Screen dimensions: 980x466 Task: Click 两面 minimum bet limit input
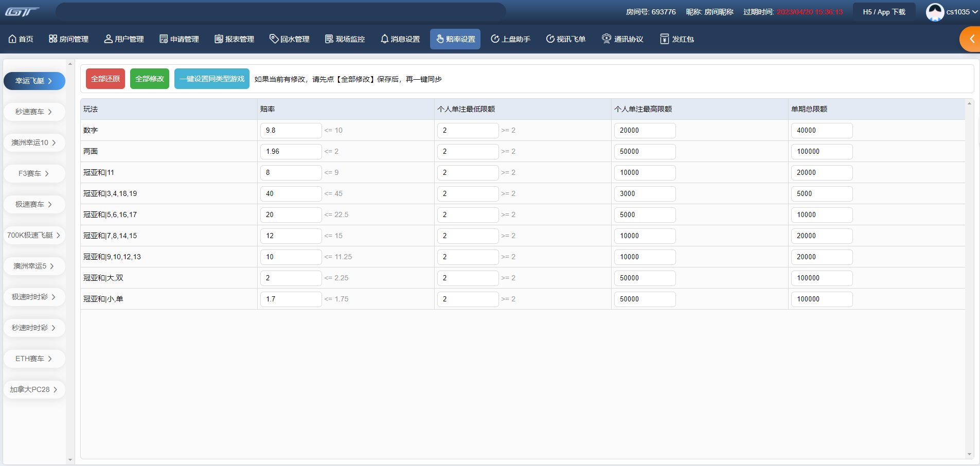click(x=468, y=151)
